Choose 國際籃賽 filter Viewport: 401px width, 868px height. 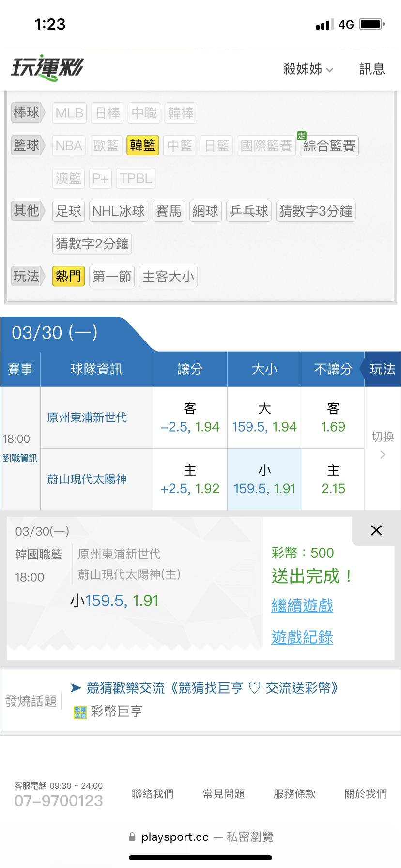(266, 145)
